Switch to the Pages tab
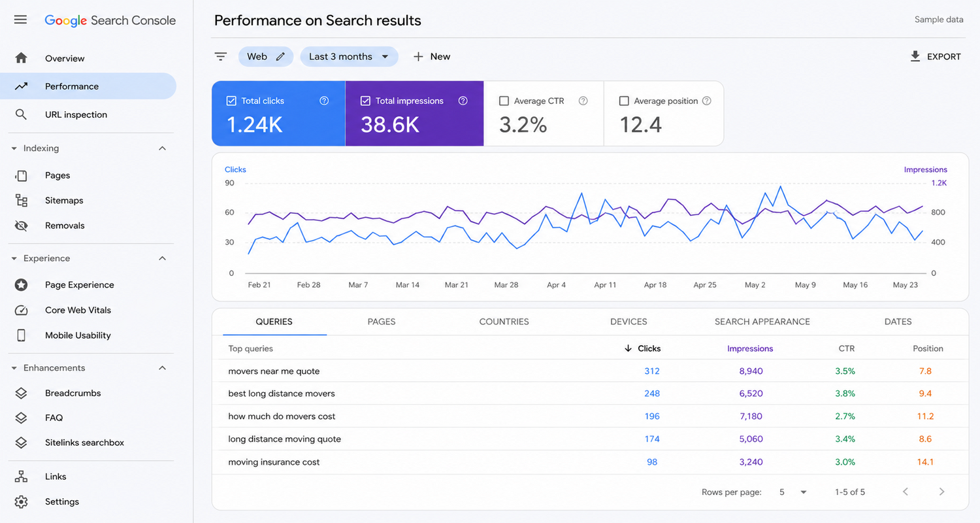 [x=382, y=322]
